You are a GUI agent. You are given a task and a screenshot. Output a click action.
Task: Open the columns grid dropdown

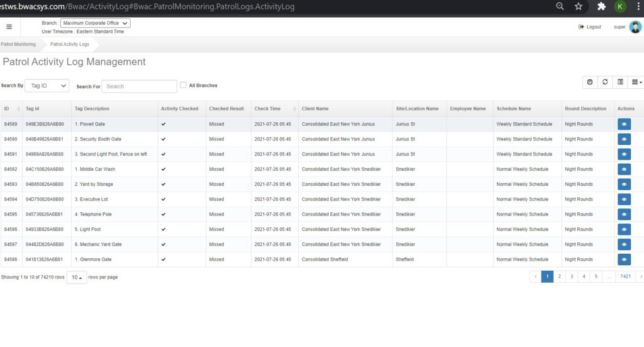click(x=636, y=82)
